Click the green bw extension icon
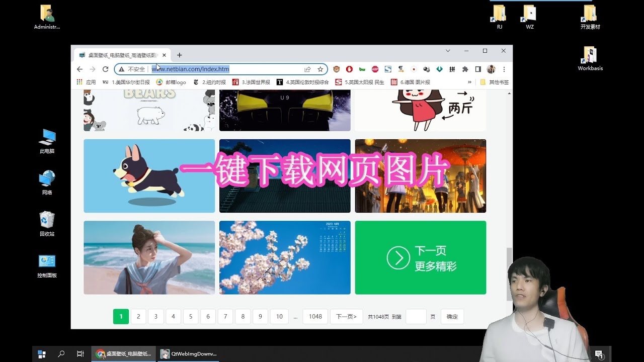The height and width of the screenshot is (362, 644). pos(362,69)
